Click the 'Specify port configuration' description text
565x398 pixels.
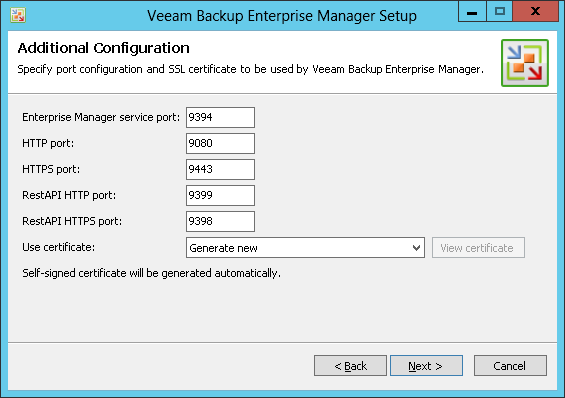pos(250,69)
